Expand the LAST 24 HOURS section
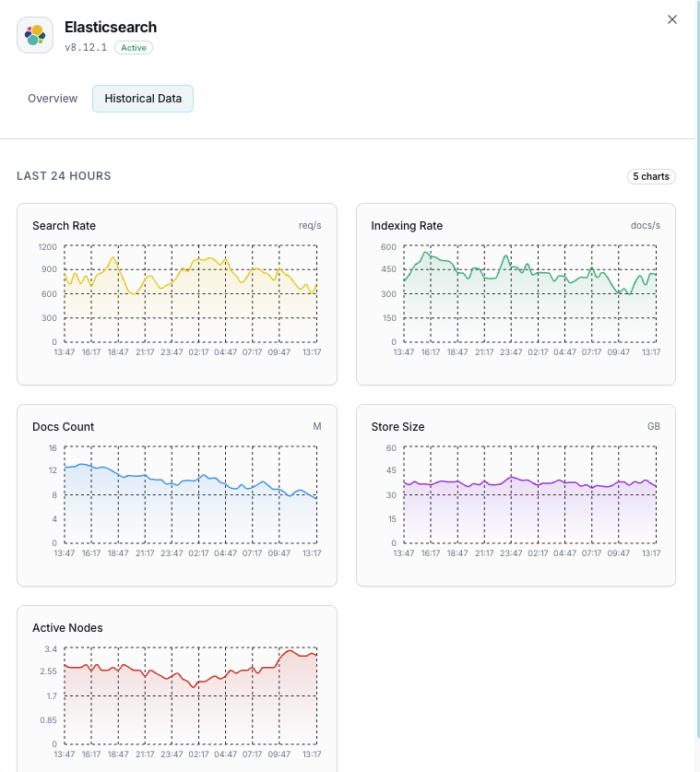Viewport: 700px width, 772px height. point(63,175)
